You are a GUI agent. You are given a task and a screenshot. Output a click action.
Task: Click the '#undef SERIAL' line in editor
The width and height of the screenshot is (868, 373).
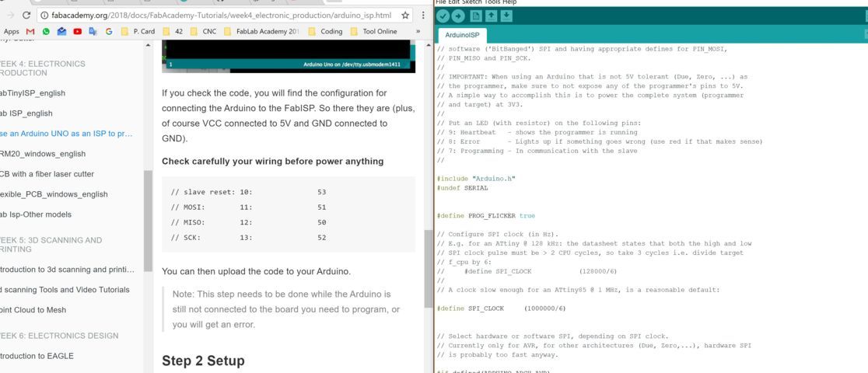coord(463,188)
